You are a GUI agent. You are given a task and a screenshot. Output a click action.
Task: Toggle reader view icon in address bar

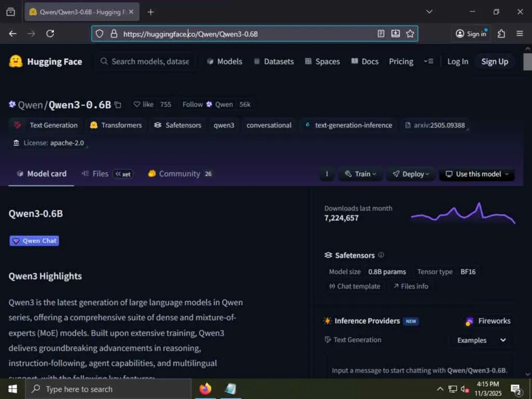pyautogui.click(x=381, y=34)
